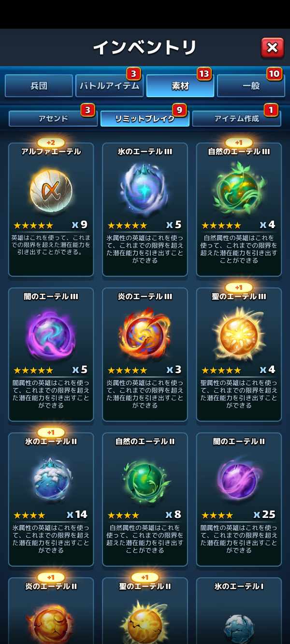
Task: Open the 兵団 tab
Action: click(x=39, y=86)
